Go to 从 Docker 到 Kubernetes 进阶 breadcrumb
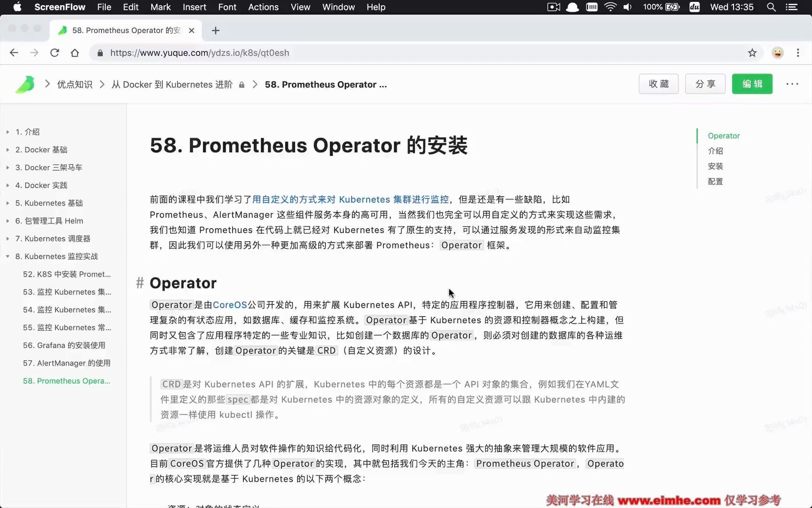The width and height of the screenshot is (812, 508). [x=172, y=85]
